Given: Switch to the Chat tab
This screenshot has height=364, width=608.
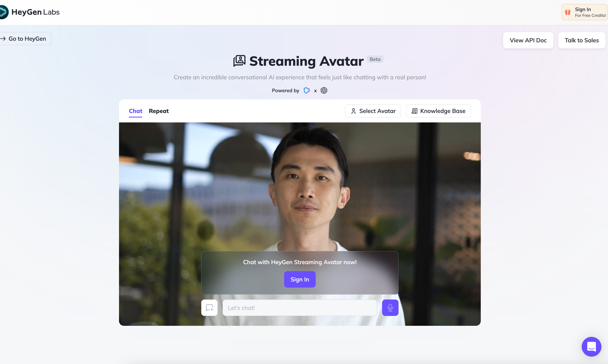Looking at the screenshot, I should [x=136, y=111].
